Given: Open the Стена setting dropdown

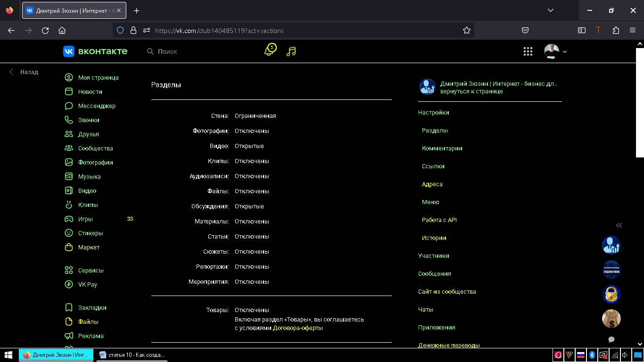Looking at the screenshot, I should point(255,115).
